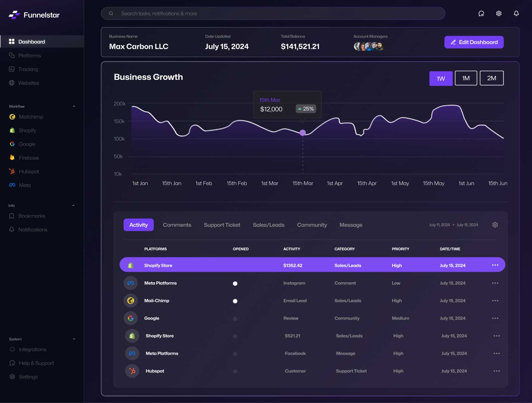Toggle opened dot for Google row
Viewport: 532px width, 403px height.
click(235, 319)
